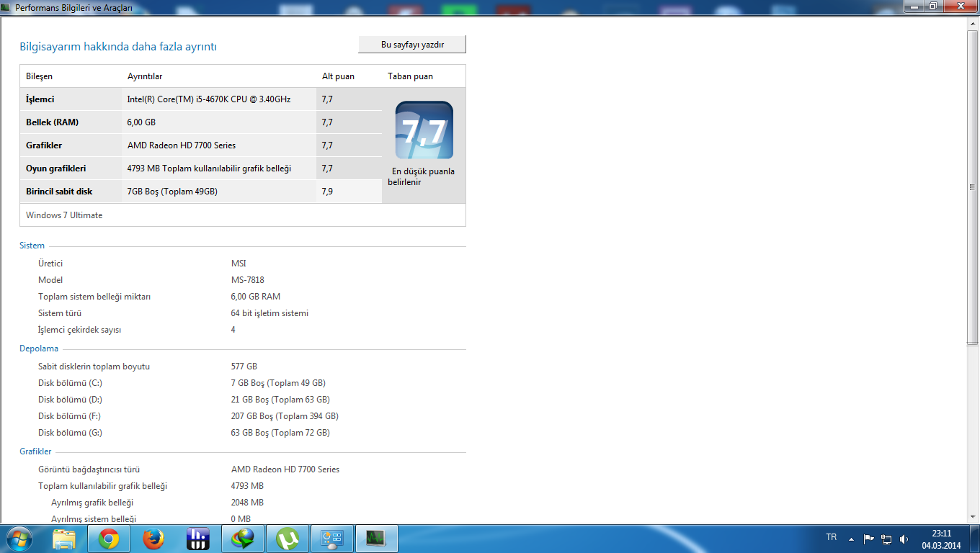Click the Action Center flag tray icon

(x=868, y=539)
